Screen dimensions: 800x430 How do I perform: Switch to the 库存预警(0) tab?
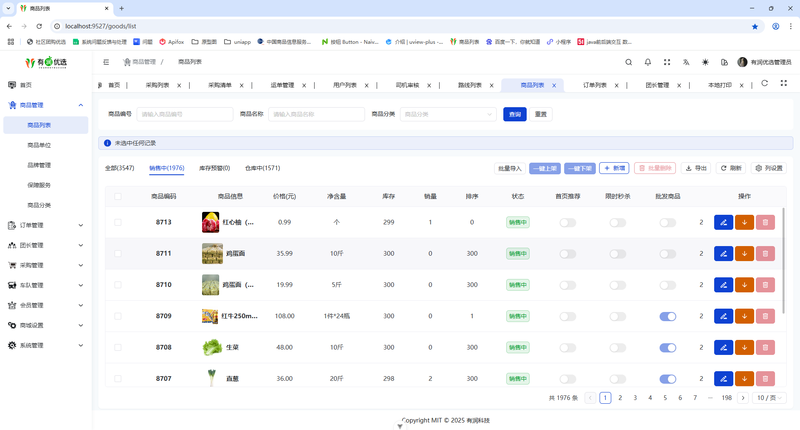pos(214,168)
